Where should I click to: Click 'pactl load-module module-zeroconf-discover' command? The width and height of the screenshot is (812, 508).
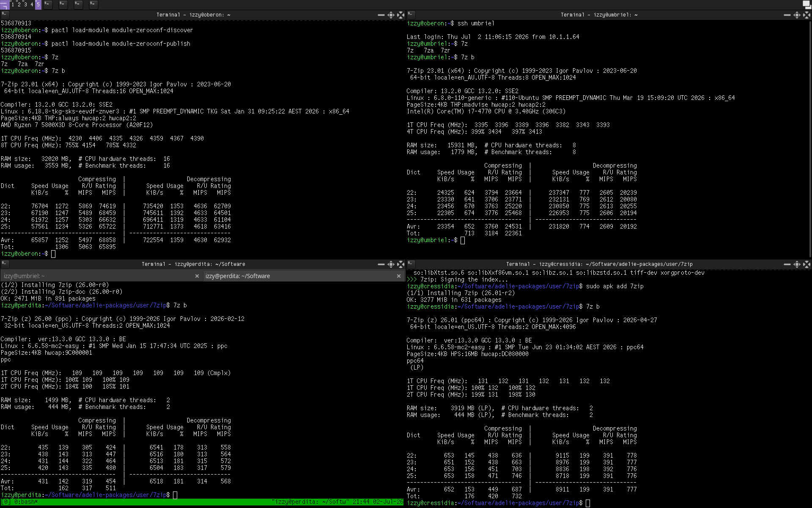122,30
